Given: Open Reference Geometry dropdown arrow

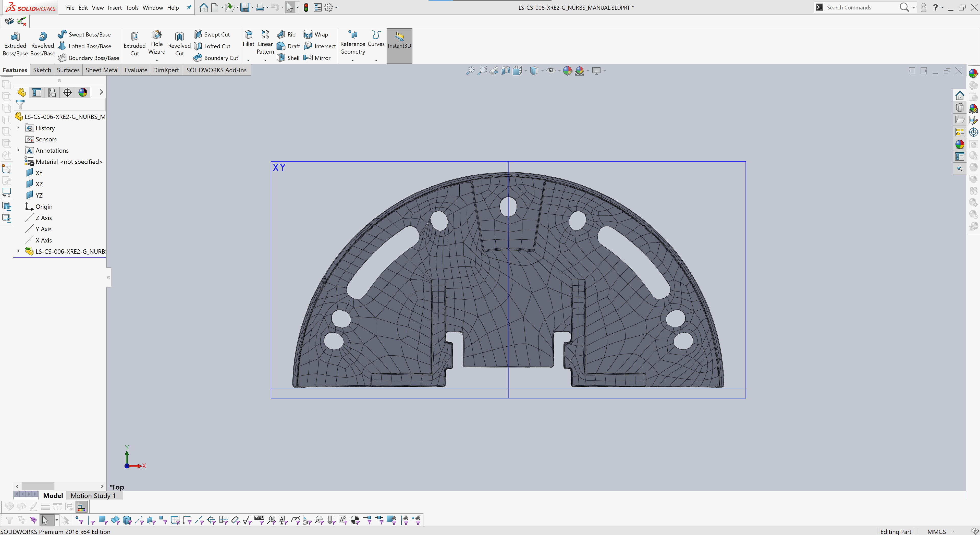Looking at the screenshot, I should pos(353,60).
